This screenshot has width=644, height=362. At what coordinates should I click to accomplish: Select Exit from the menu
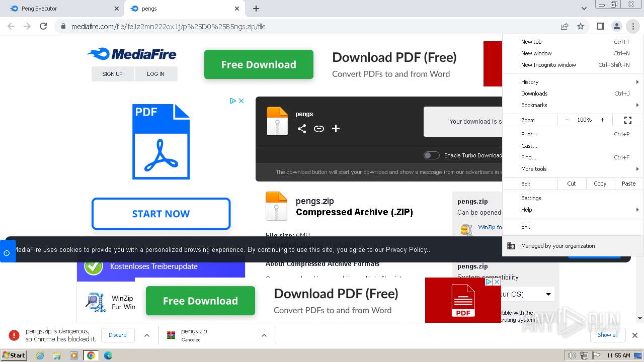[573, 227]
